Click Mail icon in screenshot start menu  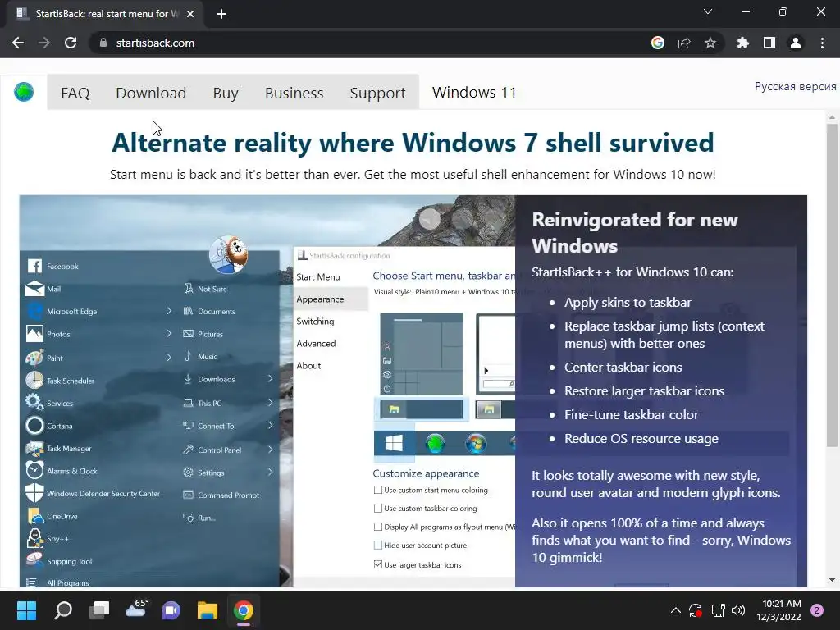point(34,289)
